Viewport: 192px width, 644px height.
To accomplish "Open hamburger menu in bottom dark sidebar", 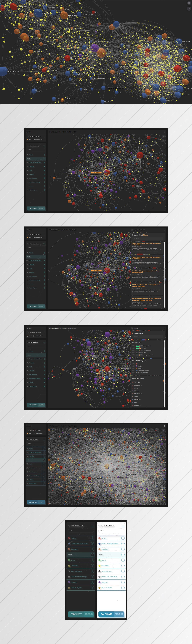I will pyautogui.click(x=92, y=526).
